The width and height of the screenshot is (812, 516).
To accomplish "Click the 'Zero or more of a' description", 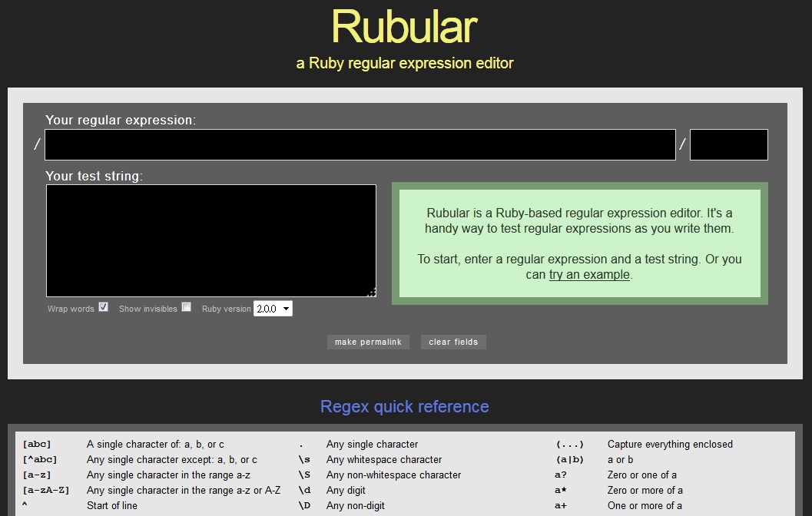I will 645,490.
